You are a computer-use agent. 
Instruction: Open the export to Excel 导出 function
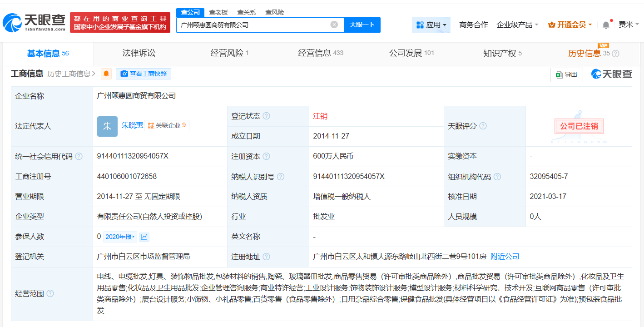(x=566, y=74)
